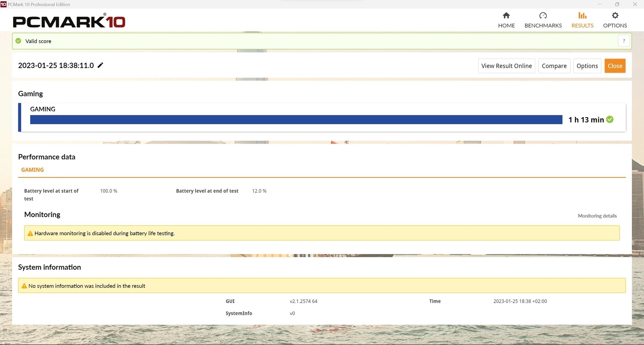Click the question mark help button

point(624,41)
